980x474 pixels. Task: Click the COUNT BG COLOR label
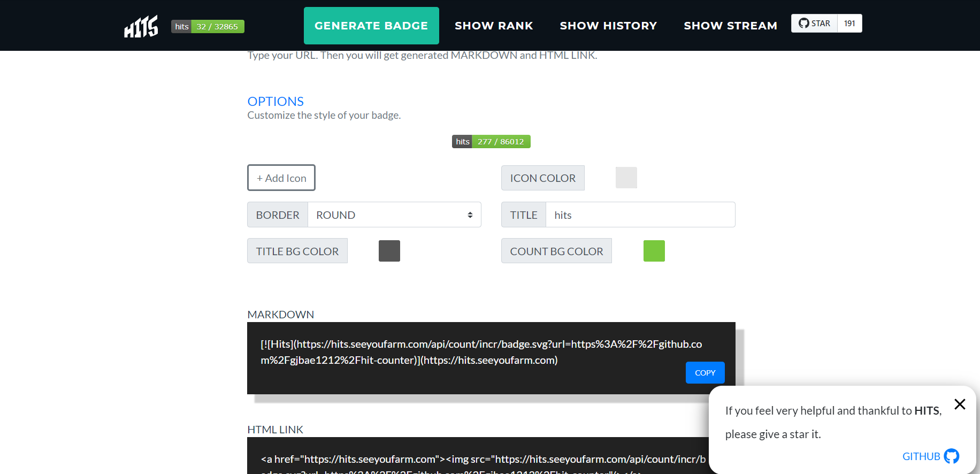pyautogui.click(x=556, y=251)
